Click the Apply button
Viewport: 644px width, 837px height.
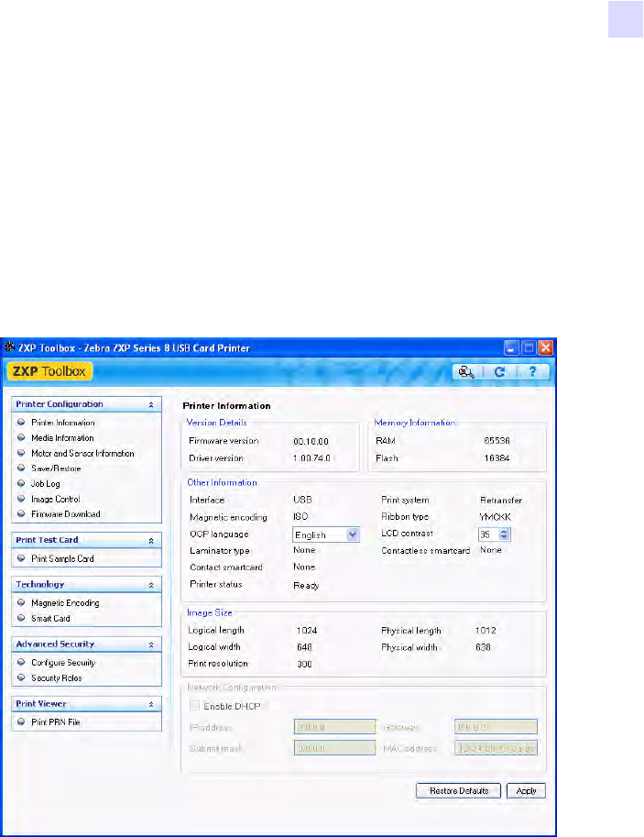point(526,790)
